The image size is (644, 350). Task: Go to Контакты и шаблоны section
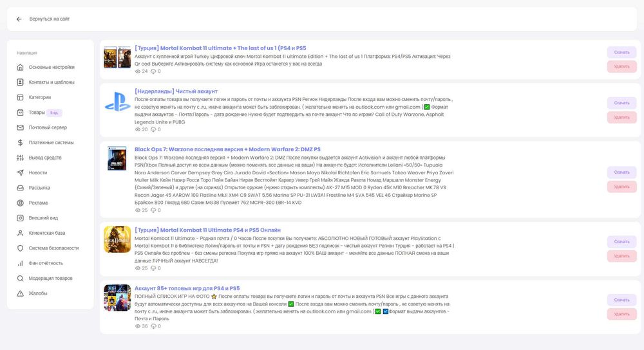coord(52,82)
